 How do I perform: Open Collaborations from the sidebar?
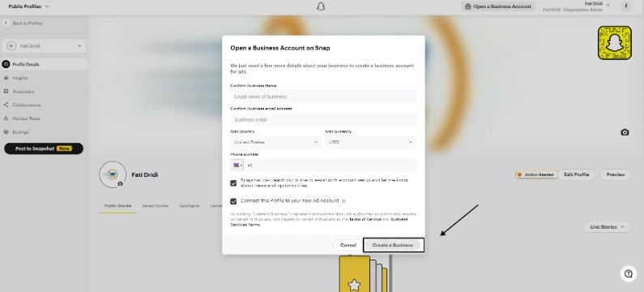point(26,105)
